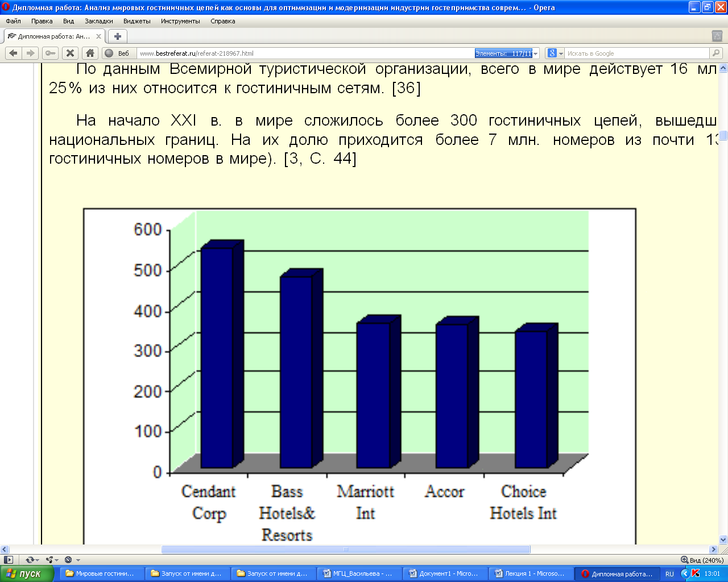Open a new tab with the plus button
This screenshot has height=582, width=728.
coord(118,36)
